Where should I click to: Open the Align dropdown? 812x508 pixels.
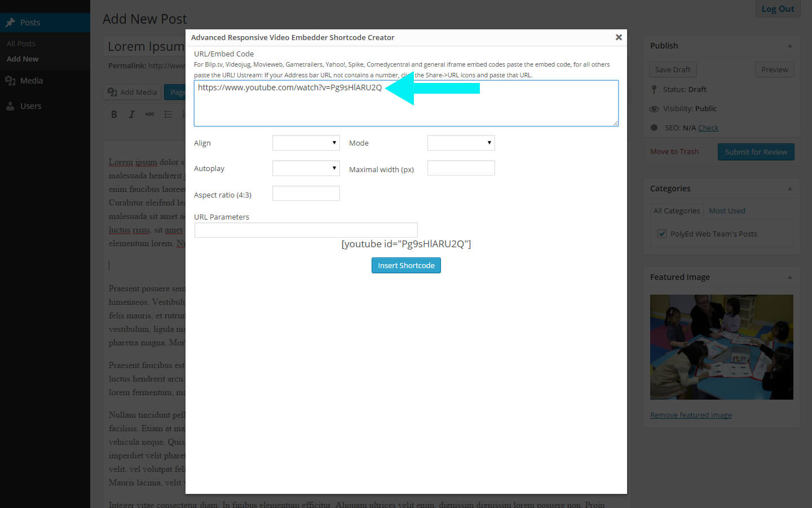tap(306, 143)
